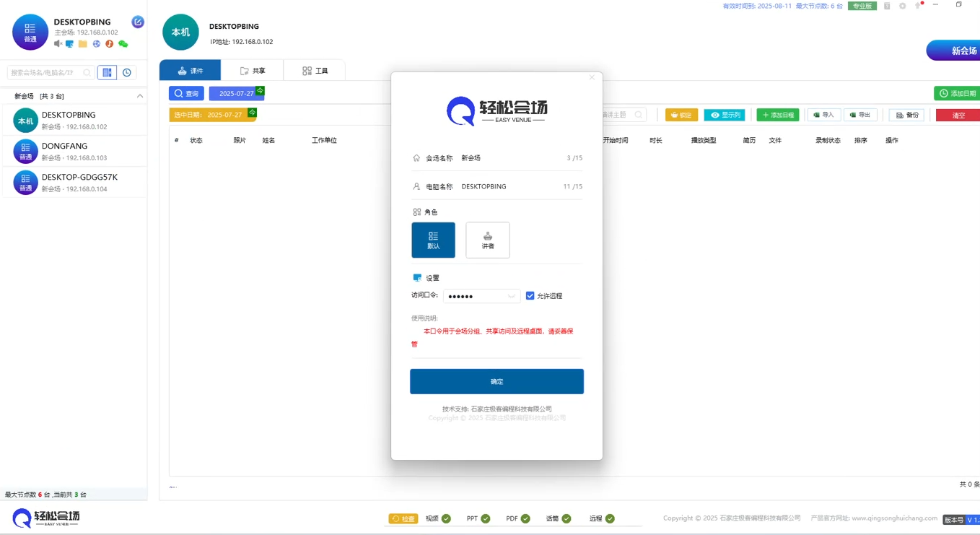Screen dimensions: 980x535
Task: Click the blue remote desktop monitor icon
Action: coord(70,44)
